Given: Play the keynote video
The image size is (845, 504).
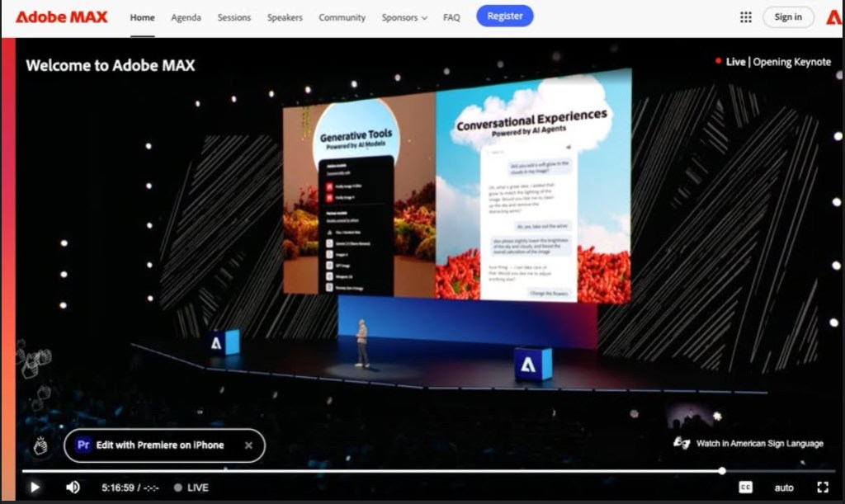Looking at the screenshot, I should (35, 488).
